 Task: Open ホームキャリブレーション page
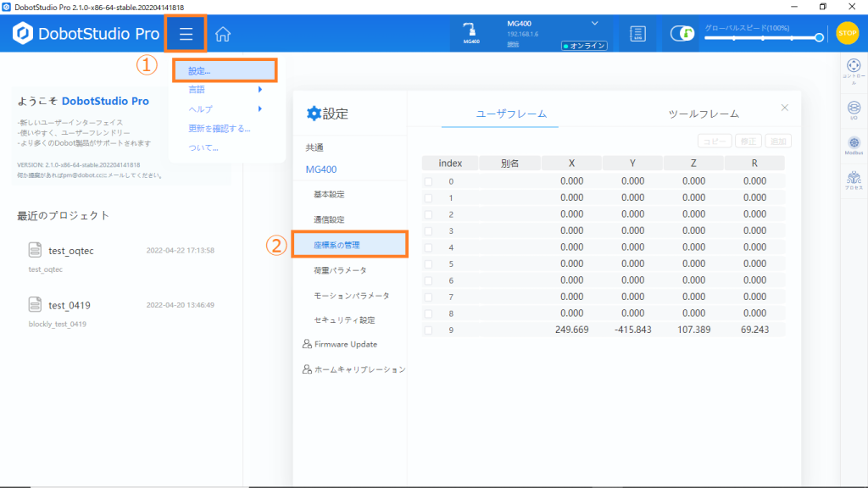359,369
